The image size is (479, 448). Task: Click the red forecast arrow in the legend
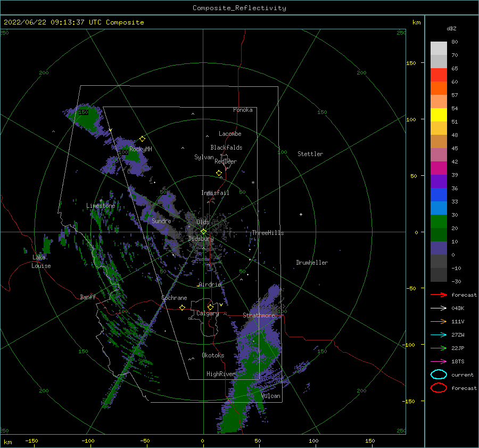[x=439, y=295]
